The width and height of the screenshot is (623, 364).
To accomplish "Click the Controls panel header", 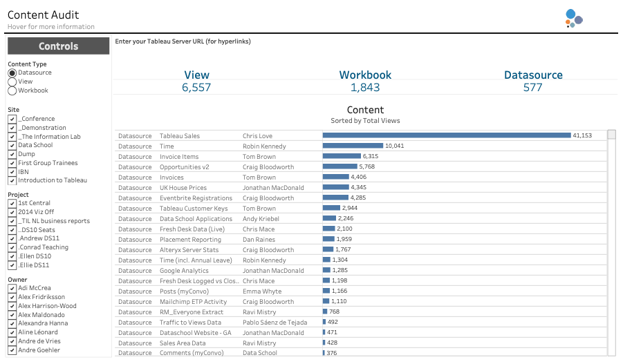I will click(58, 46).
